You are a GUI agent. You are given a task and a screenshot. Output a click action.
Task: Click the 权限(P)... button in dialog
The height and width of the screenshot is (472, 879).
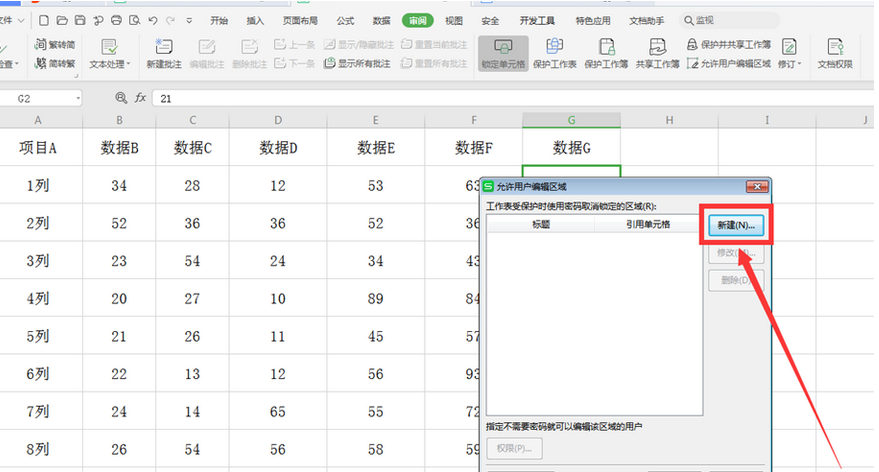click(x=514, y=448)
